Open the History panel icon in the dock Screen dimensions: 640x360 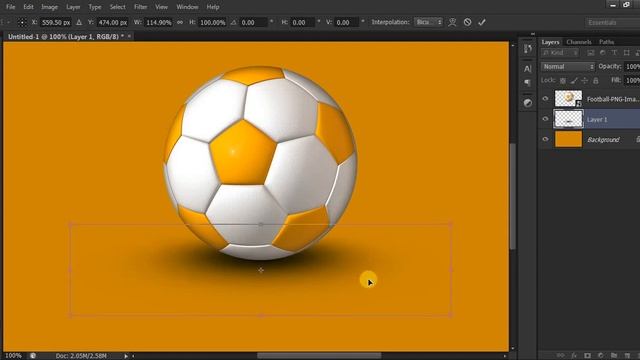528,49
